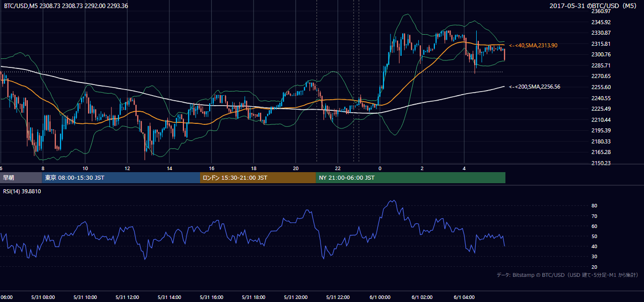The image size is (644, 302).
Task: Click the 6/1 00:00 time label
Action: coord(380,297)
